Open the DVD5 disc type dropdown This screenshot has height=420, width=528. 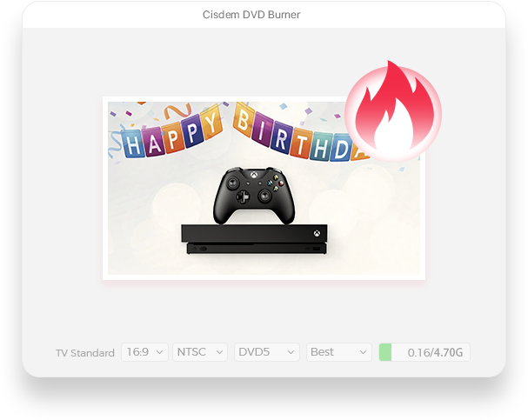point(267,352)
